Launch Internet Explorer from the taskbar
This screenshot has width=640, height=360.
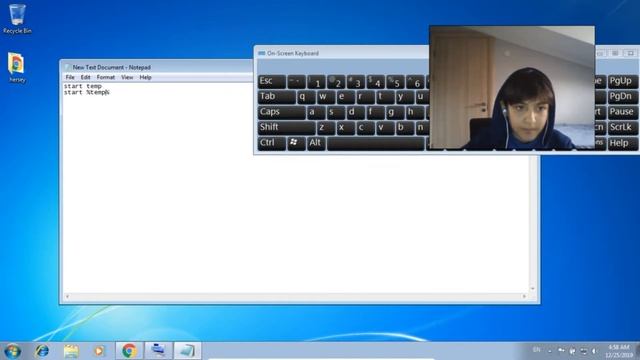(x=42, y=351)
